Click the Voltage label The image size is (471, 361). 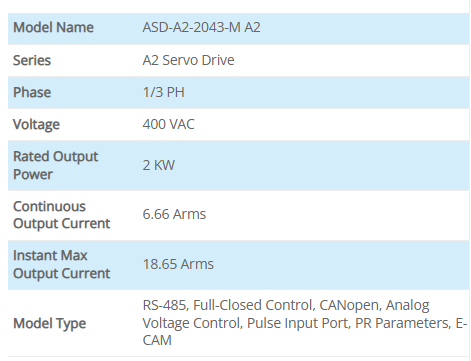pyautogui.click(x=36, y=125)
